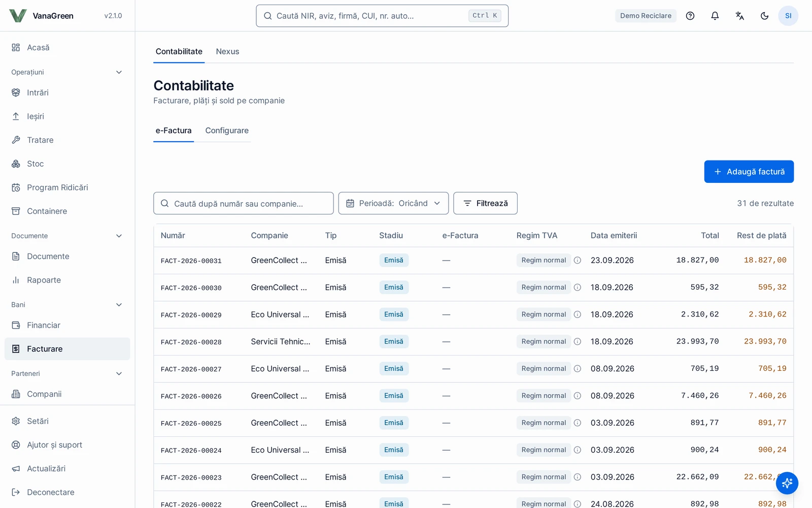
Task: Open Ieșiri in the sidebar
Action: pos(67,116)
